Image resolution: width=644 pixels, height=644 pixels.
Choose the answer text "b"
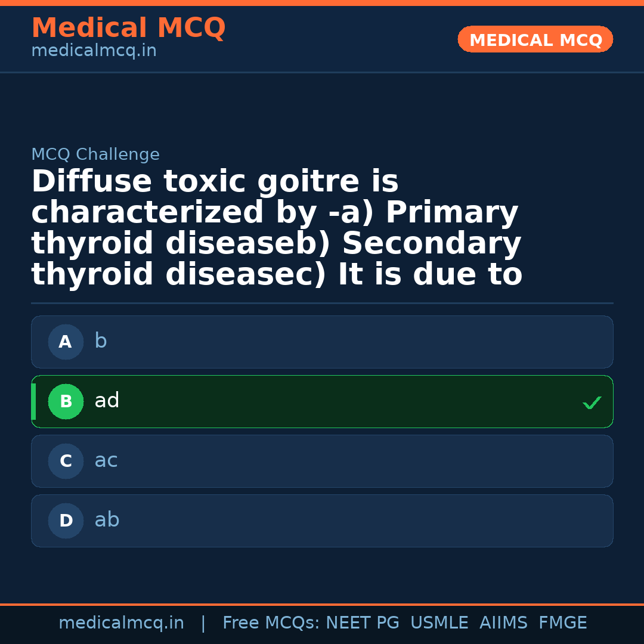coord(101,341)
